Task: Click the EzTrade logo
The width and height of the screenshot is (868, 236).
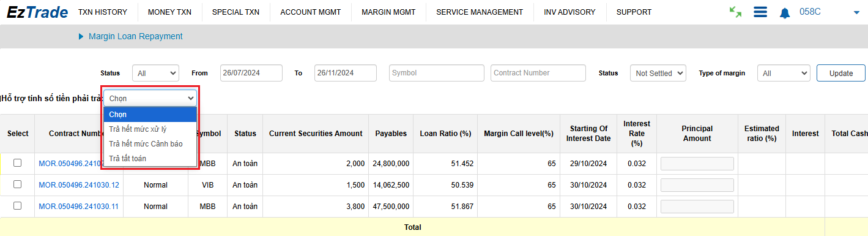Action: 37,12
